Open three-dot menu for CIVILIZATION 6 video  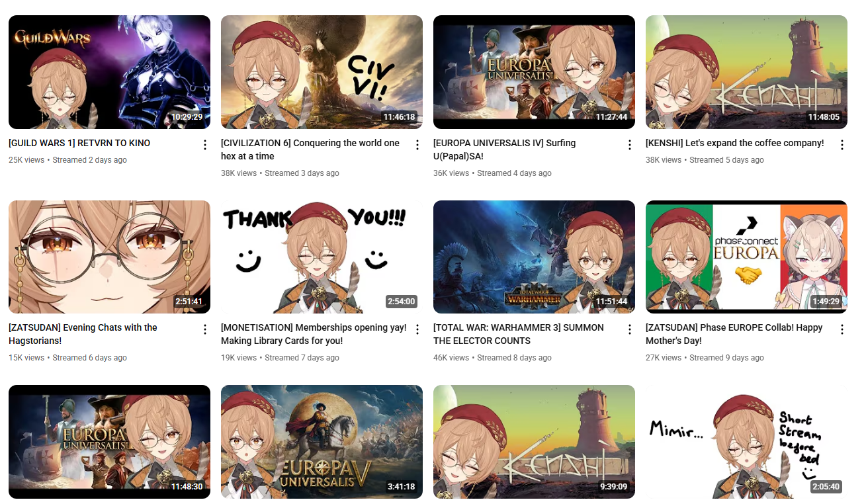click(417, 145)
